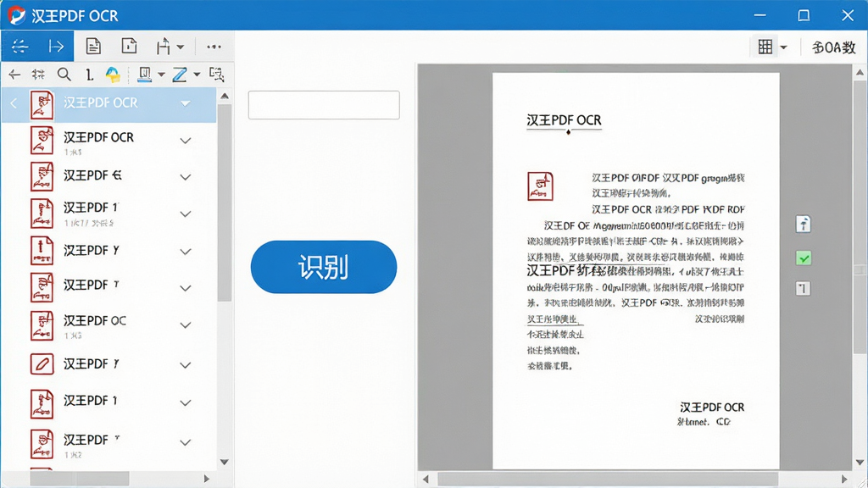This screenshot has width=868, height=488.
Task: Click the empty text field above the 识别 button
Action: [324, 105]
